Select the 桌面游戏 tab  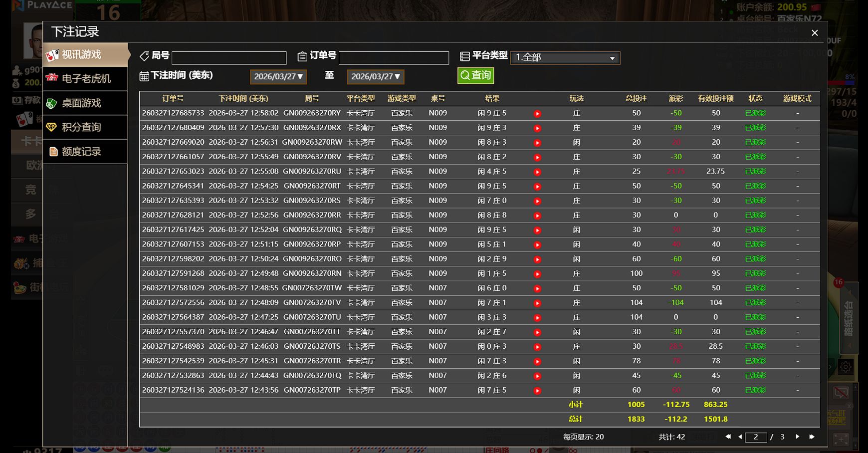tap(85, 103)
